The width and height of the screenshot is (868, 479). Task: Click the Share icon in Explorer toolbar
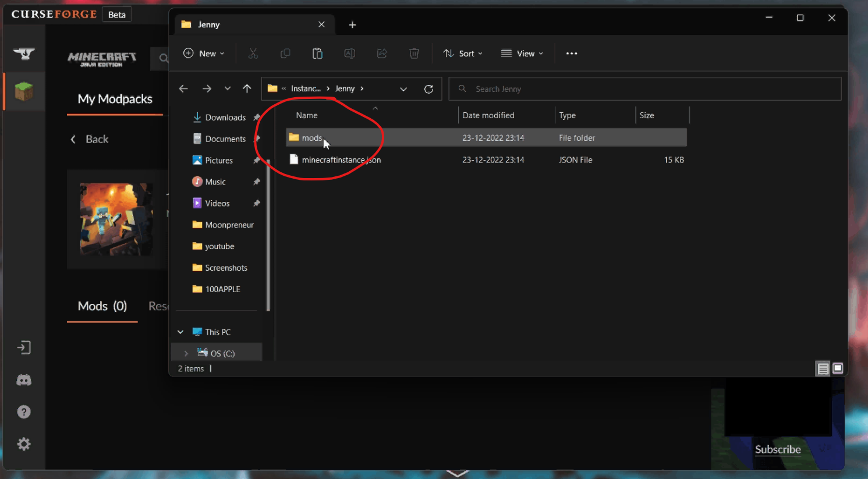click(382, 54)
